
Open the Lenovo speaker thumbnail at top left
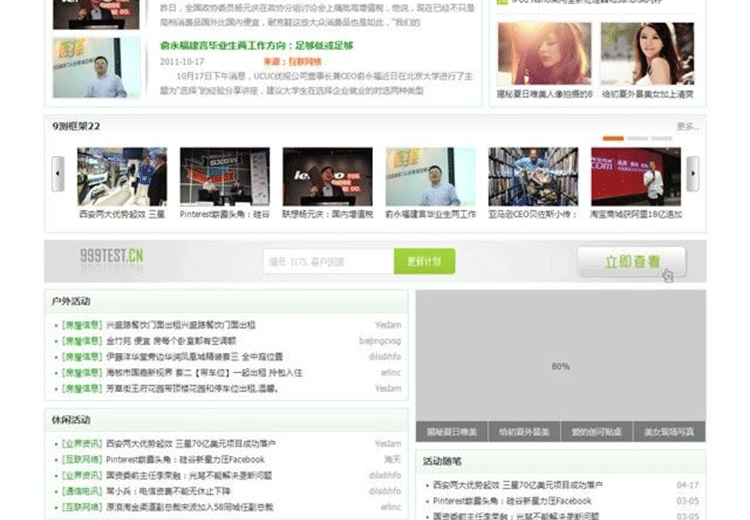[x=97, y=14]
